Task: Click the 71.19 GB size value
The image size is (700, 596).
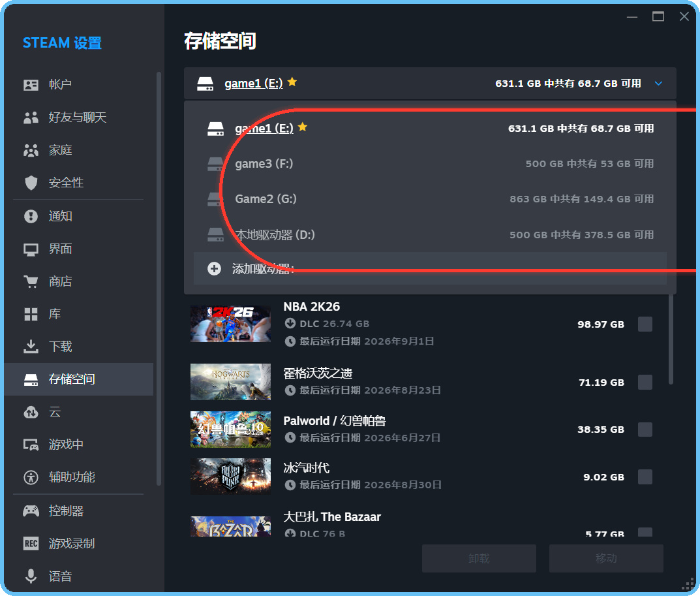Action: 601,383
